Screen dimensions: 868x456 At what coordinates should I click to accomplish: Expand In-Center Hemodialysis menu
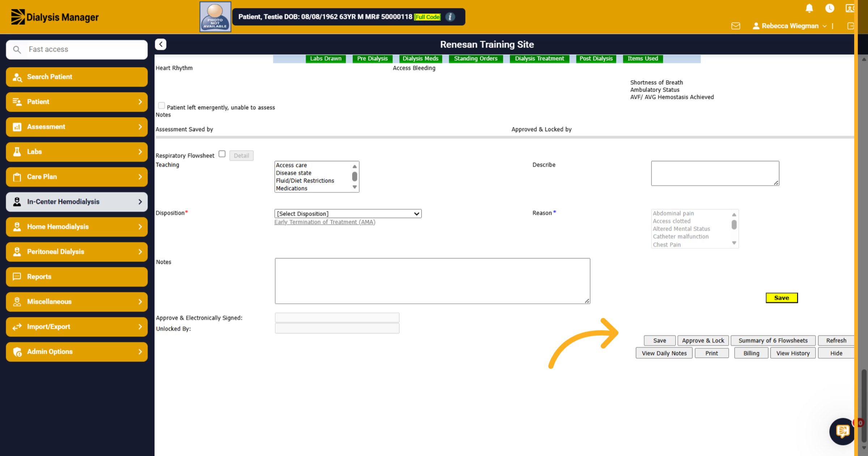[77, 202]
